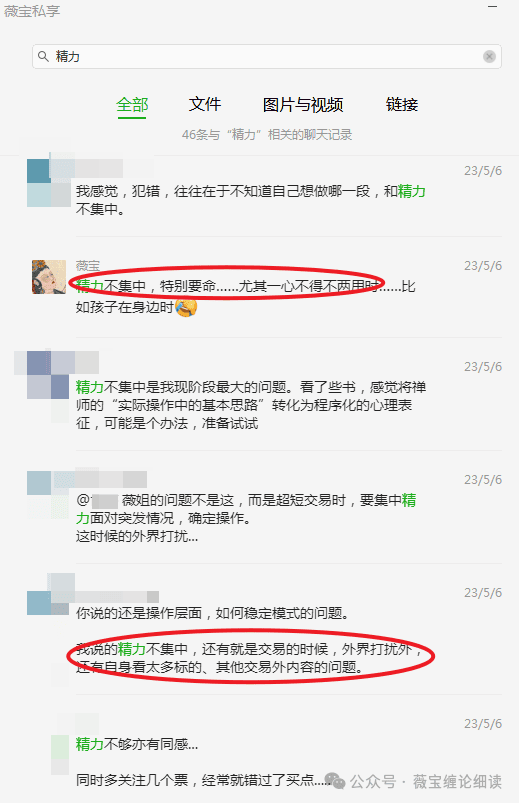This screenshot has width=519, height=803.
Task: Open the message mentioning 实际操作中的基本思路
Action: [264, 395]
